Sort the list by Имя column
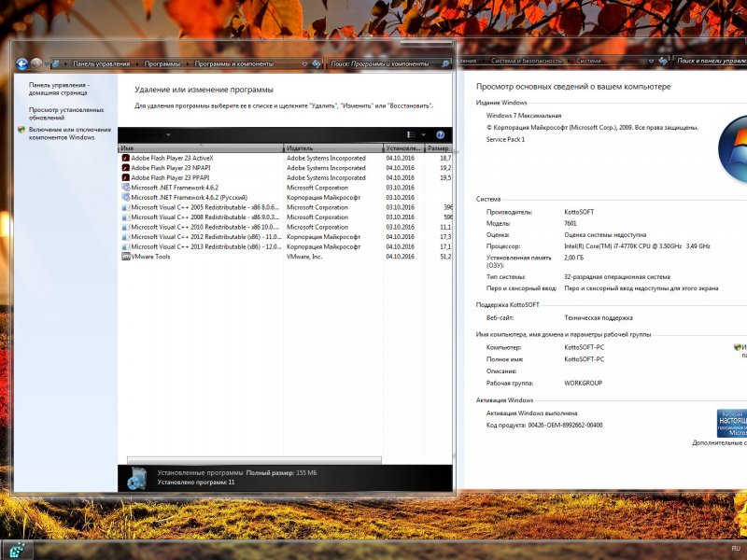Viewport: 747px width, 560px height. [201, 148]
